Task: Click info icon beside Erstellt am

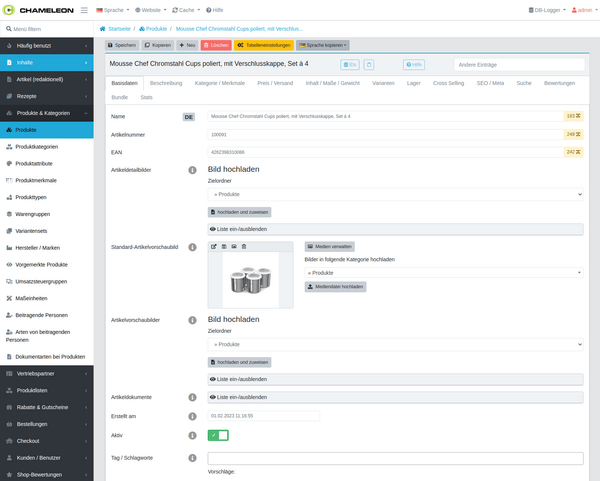Action: 191,415
